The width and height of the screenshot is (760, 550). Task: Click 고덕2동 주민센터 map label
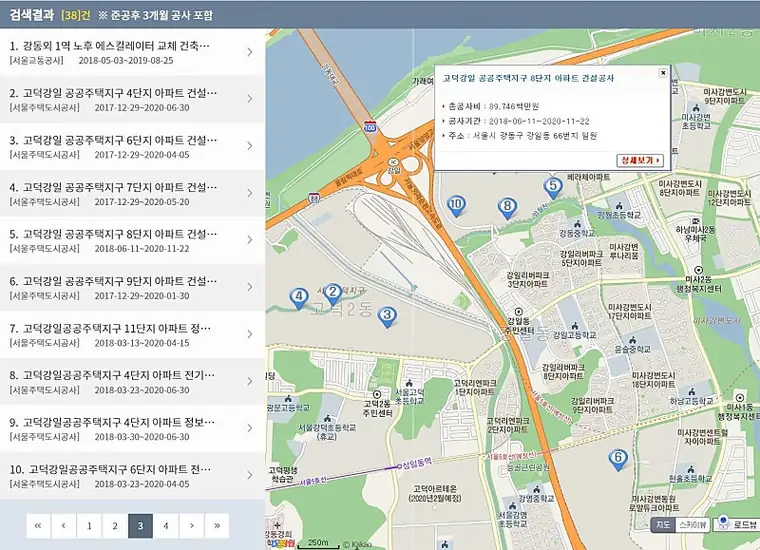[378, 409]
